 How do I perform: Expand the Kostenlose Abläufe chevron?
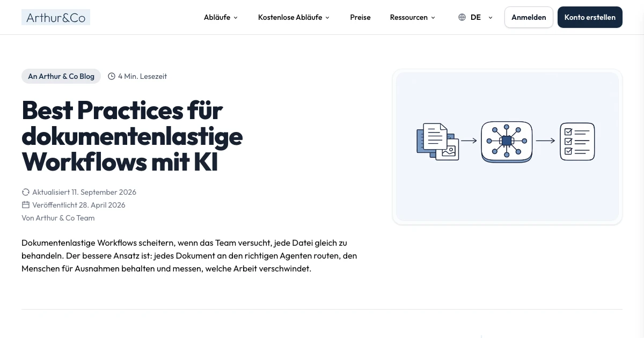tap(327, 18)
